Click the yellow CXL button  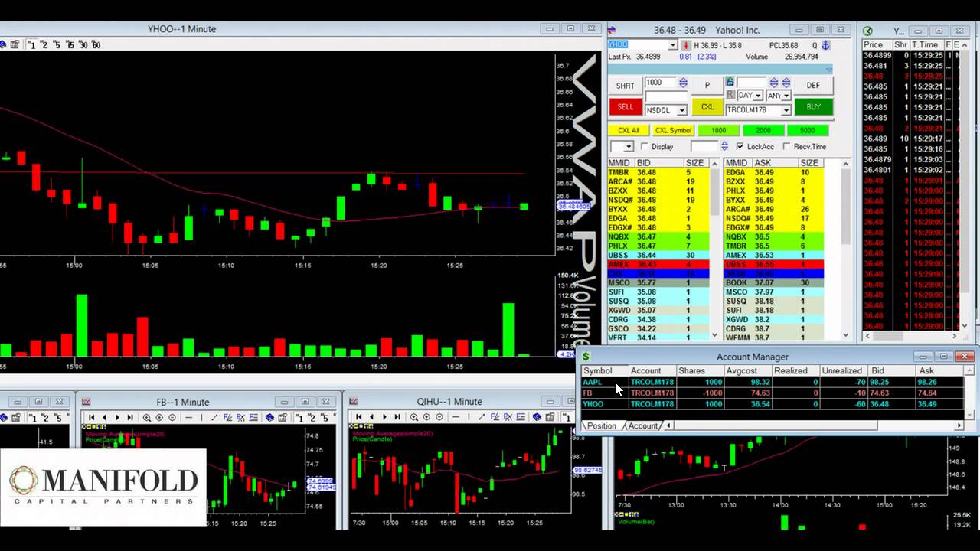pos(707,106)
